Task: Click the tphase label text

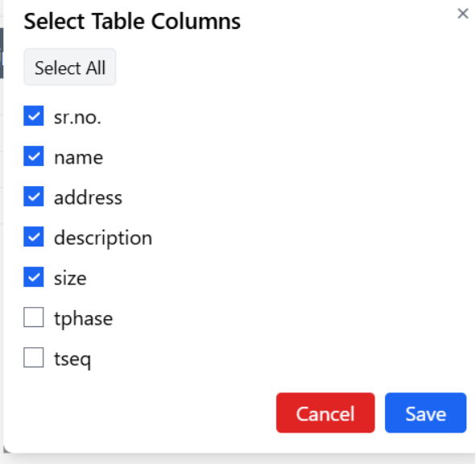Action: tap(84, 320)
